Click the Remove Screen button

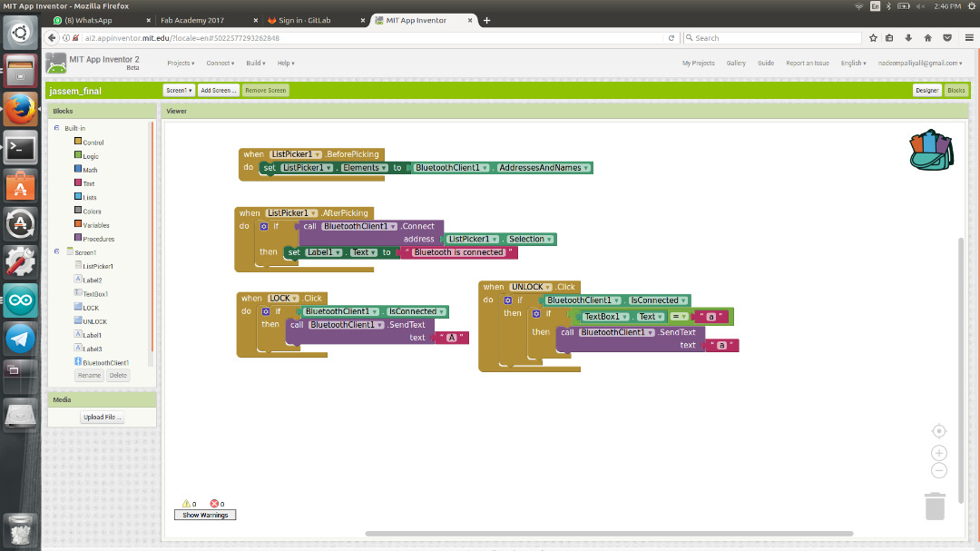[x=266, y=90]
